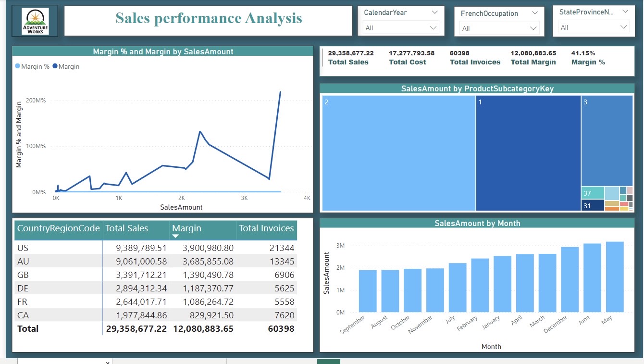The width and height of the screenshot is (644, 364).
Task: Click the chevron on the CalendarYear slicer header
Action: click(435, 13)
